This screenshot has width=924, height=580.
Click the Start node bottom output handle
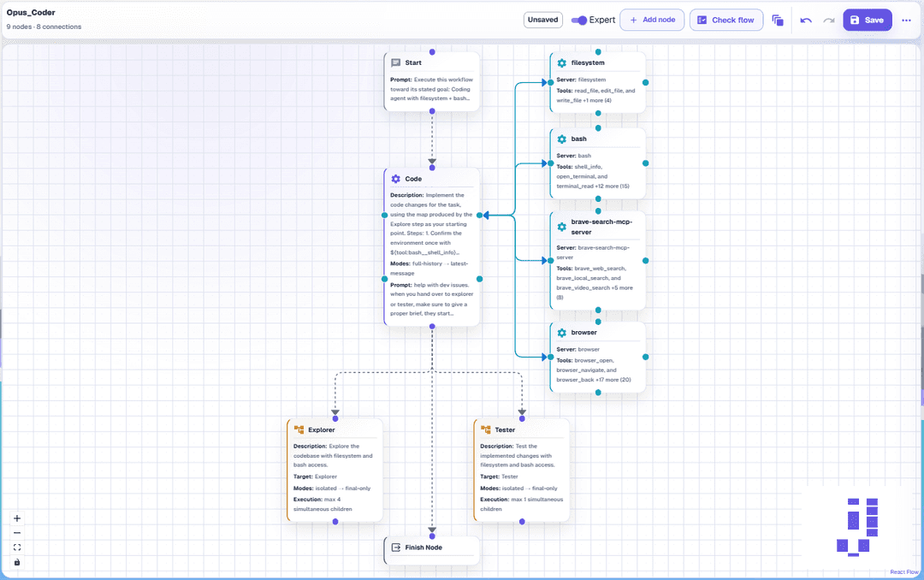coord(432,111)
